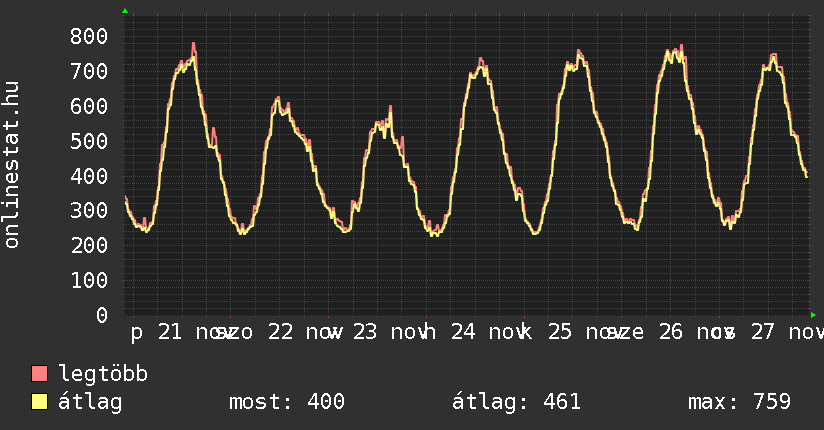
Task: Select the átlag legend label
Action: coord(90,402)
